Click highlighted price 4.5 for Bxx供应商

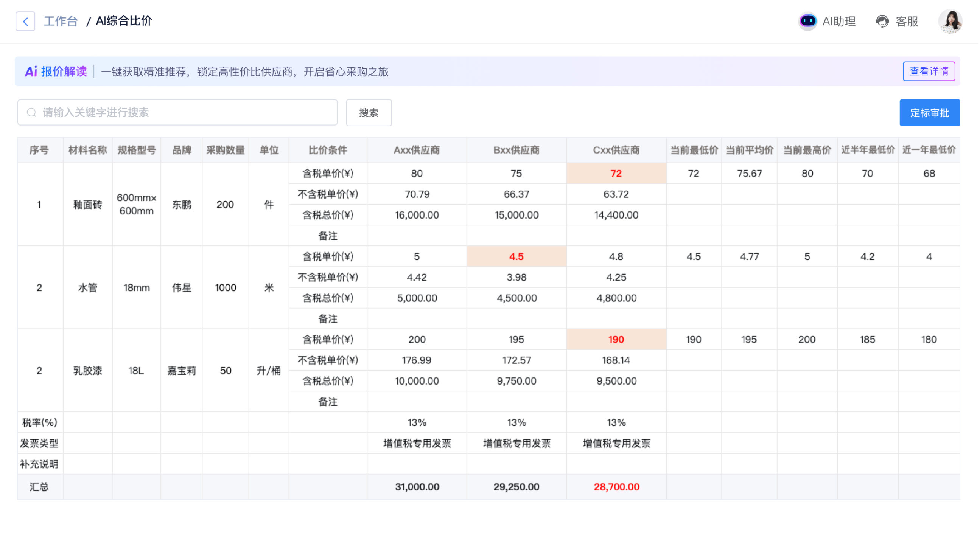click(517, 257)
